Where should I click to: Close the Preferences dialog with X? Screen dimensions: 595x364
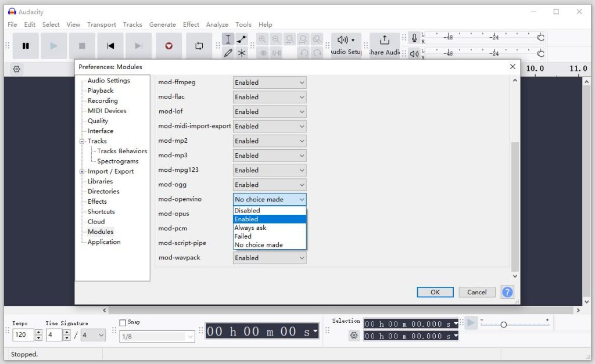pyautogui.click(x=512, y=67)
